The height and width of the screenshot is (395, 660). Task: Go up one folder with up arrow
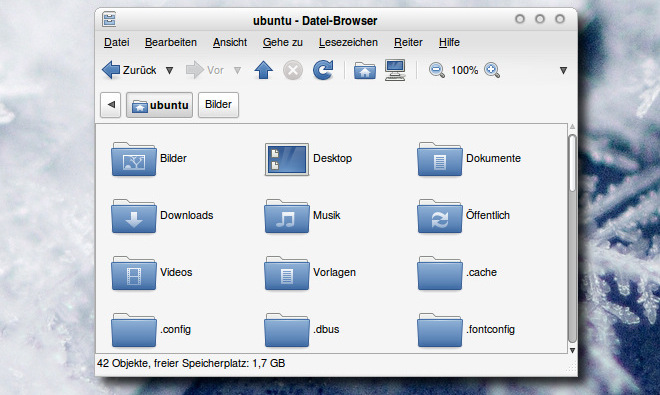[x=264, y=70]
